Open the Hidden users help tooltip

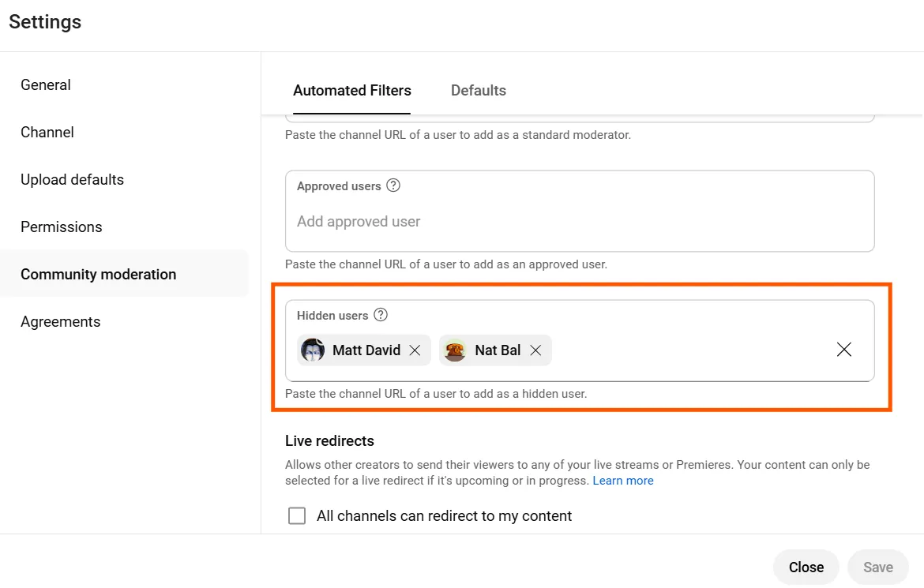380,314
